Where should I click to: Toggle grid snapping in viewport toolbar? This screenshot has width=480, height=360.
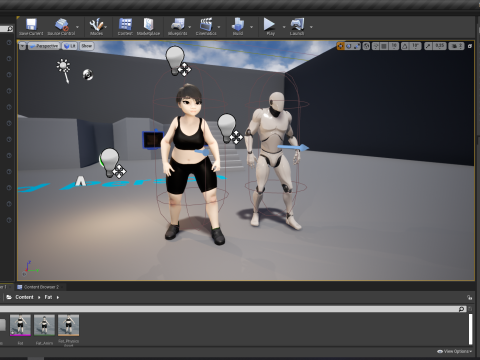(x=384, y=46)
